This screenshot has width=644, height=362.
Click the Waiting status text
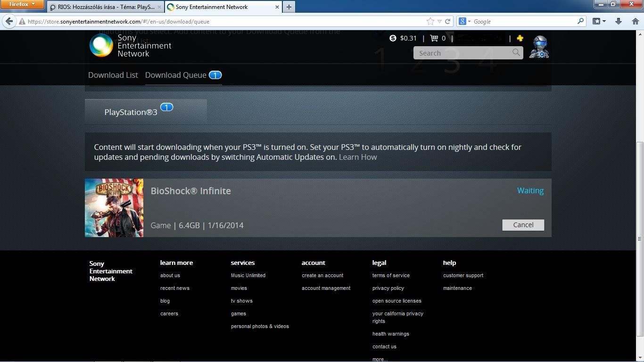(530, 190)
